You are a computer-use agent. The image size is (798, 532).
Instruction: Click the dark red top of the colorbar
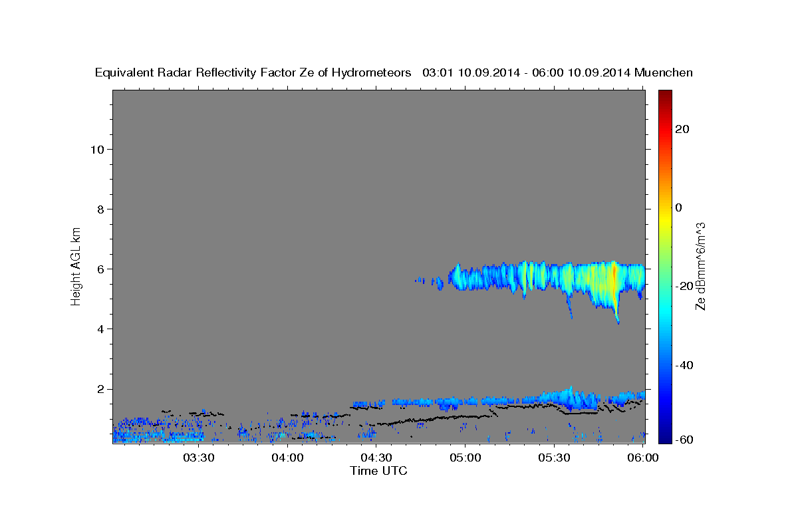pyautogui.click(x=665, y=95)
